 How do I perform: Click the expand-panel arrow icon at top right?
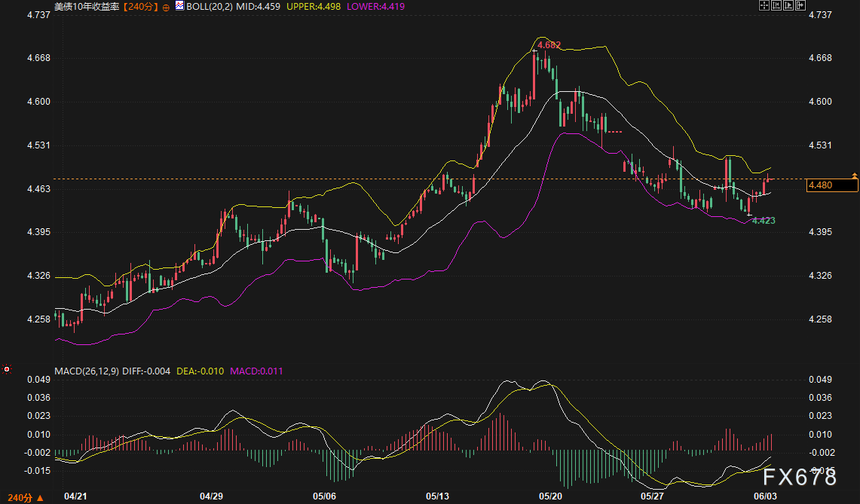tap(800, 5)
